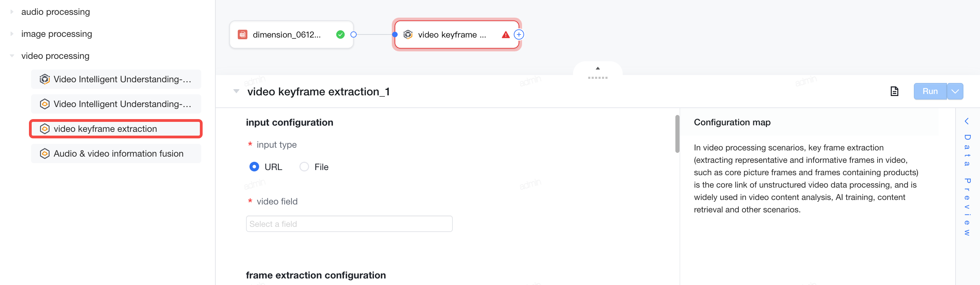Collapse the video processing category
The height and width of the screenshot is (285, 980).
point(12,56)
